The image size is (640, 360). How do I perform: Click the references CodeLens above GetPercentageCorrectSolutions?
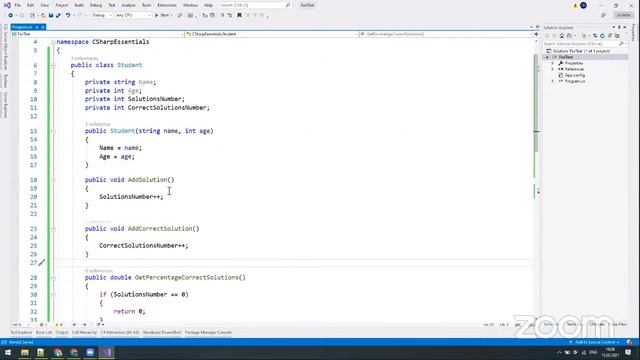pos(99,271)
